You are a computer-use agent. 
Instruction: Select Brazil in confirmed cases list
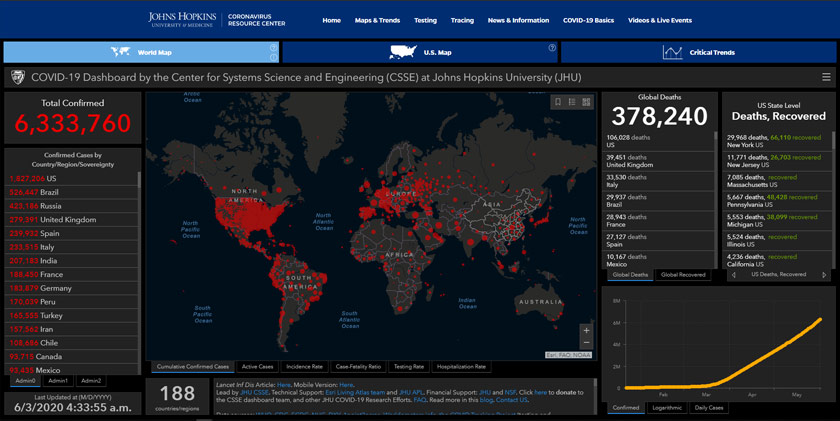click(x=71, y=192)
